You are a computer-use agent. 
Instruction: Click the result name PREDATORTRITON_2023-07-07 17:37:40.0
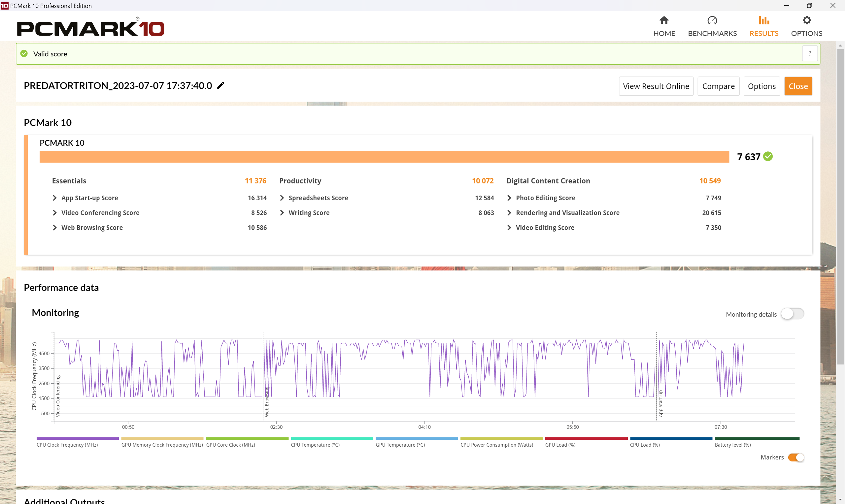(118, 85)
